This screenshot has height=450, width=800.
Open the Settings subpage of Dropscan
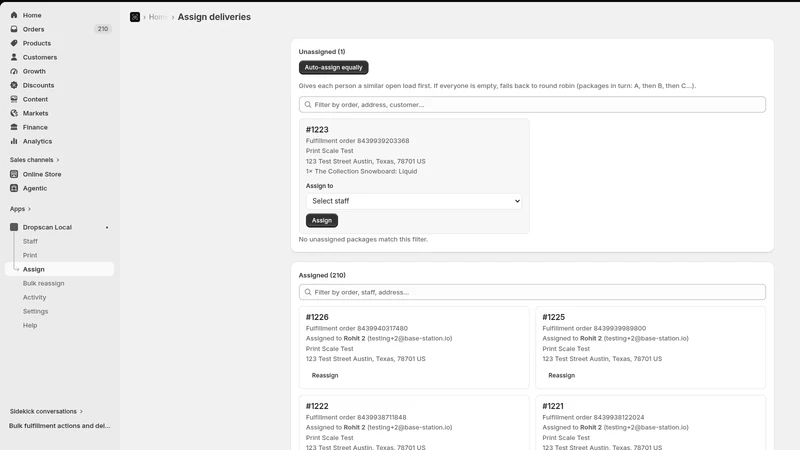pyautogui.click(x=35, y=311)
